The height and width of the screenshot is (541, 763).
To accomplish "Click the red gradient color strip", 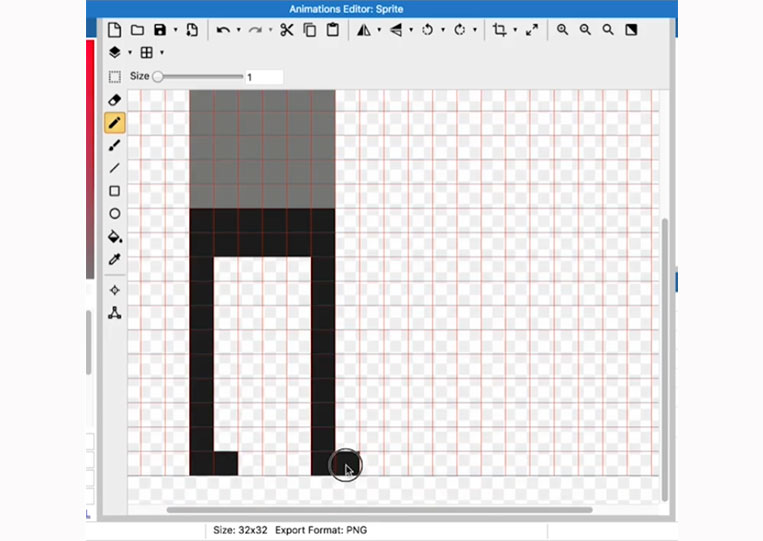I will (90, 160).
